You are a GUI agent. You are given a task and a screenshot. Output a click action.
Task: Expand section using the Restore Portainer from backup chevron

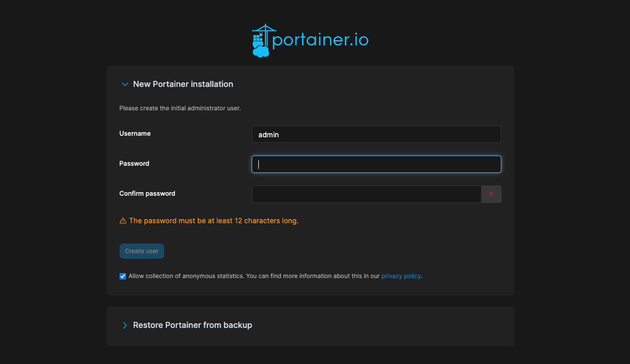(x=125, y=325)
